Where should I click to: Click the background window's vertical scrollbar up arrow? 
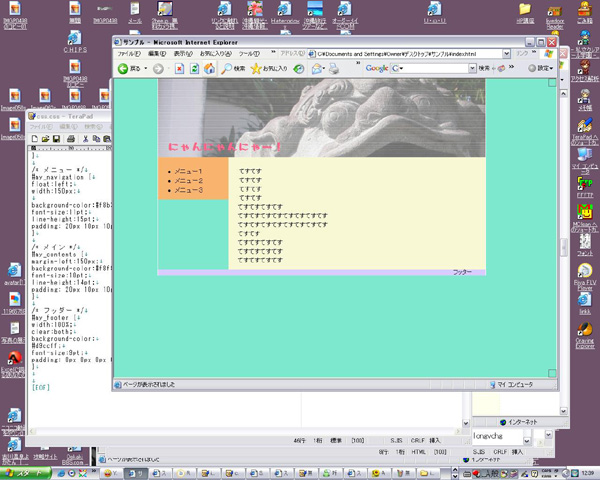(563, 93)
